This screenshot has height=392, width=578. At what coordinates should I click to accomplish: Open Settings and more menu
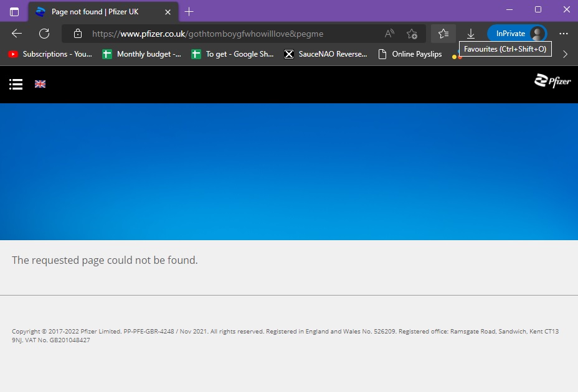coord(563,34)
